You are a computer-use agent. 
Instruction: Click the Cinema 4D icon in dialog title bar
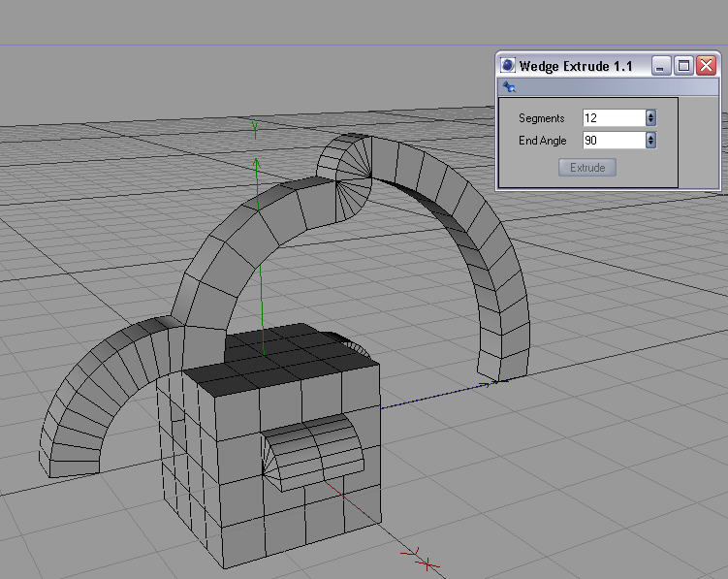(508, 66)
